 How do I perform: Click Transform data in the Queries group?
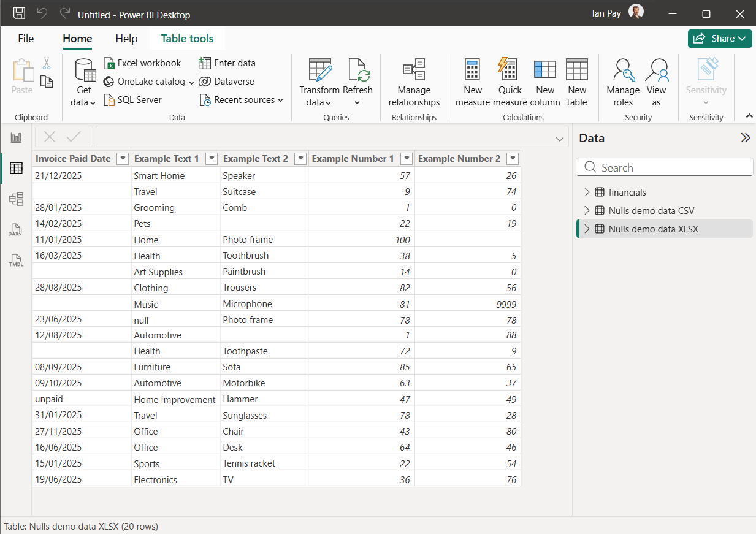coord(319,82)
